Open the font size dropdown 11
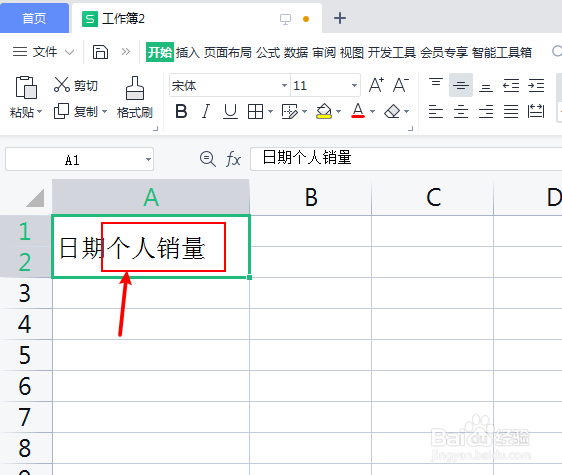 tap(354, 85)
